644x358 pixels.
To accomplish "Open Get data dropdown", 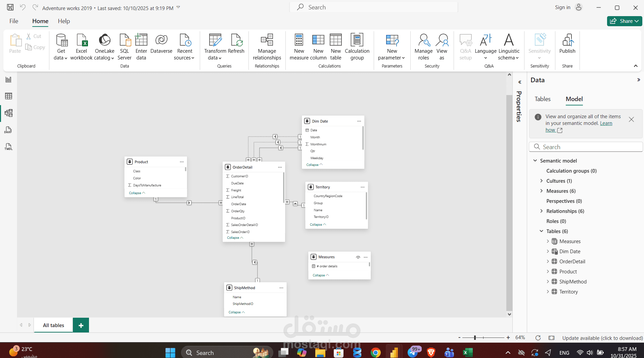I will pyautogui.click(x=61, y=47).
